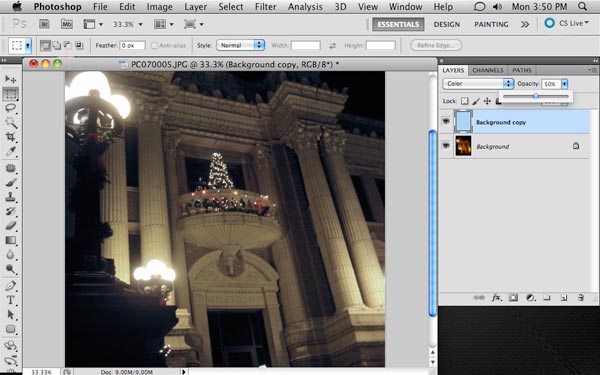Toggle the lock transparent pixels option
The width and height of the screenshot is (600, 375).
click(464, 101)
